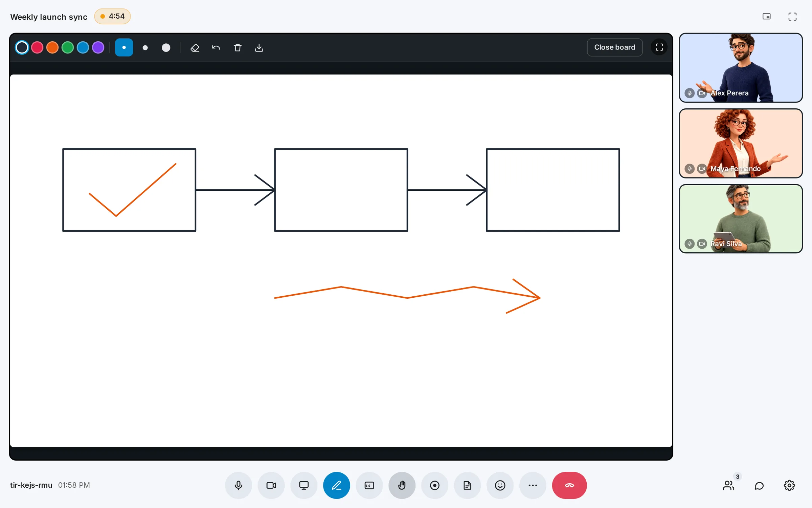The width and height of the screenshot is (812, 508).
Task: Select Maya Fernando's video tile
Action: (x=741, y=143)
